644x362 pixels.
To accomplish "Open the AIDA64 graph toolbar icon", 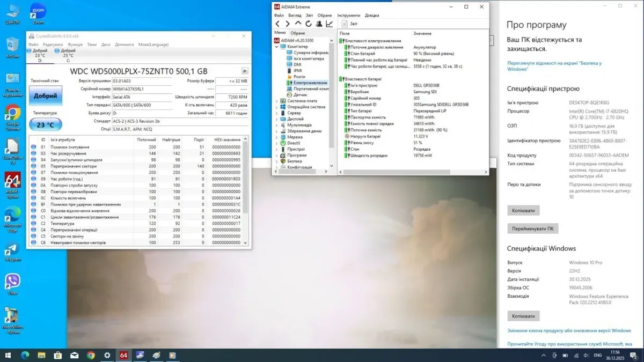I will (330, 24).
